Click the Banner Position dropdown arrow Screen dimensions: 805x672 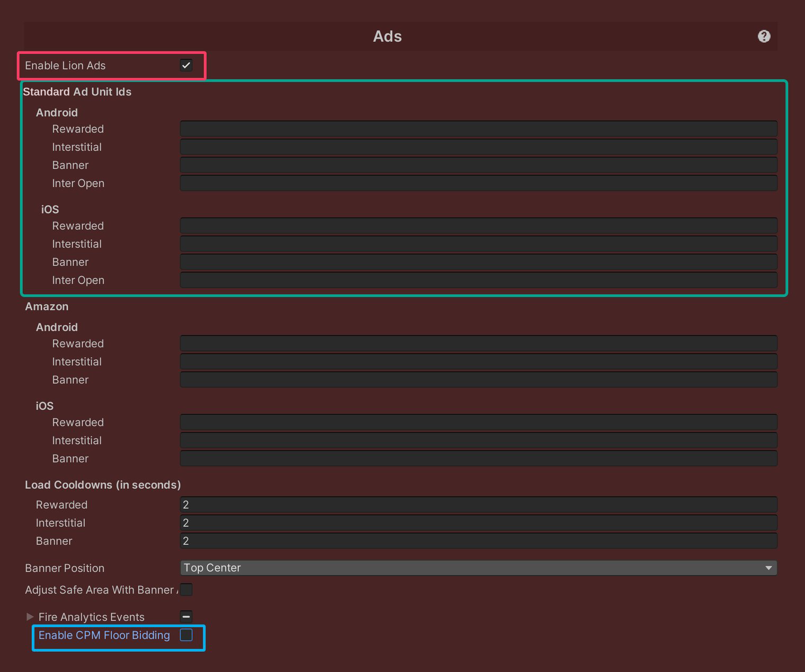[768, 568]
